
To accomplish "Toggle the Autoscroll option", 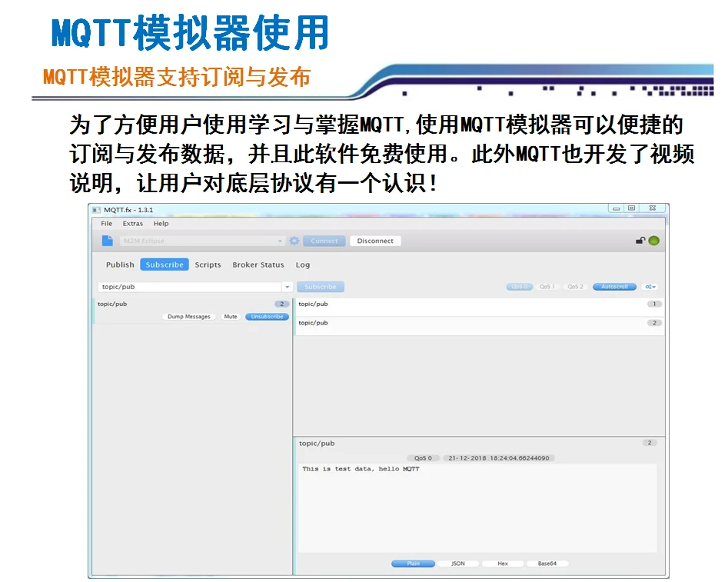I will (614, 287).
